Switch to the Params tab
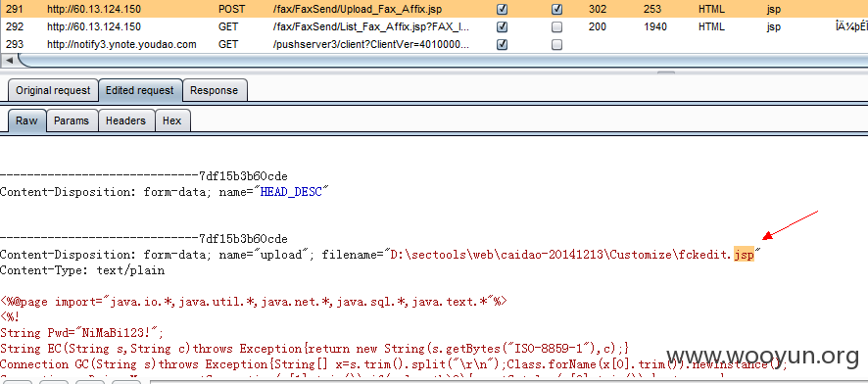Image resolution: width=868 pixels, height=384 pixels. [x=72, y=120]
